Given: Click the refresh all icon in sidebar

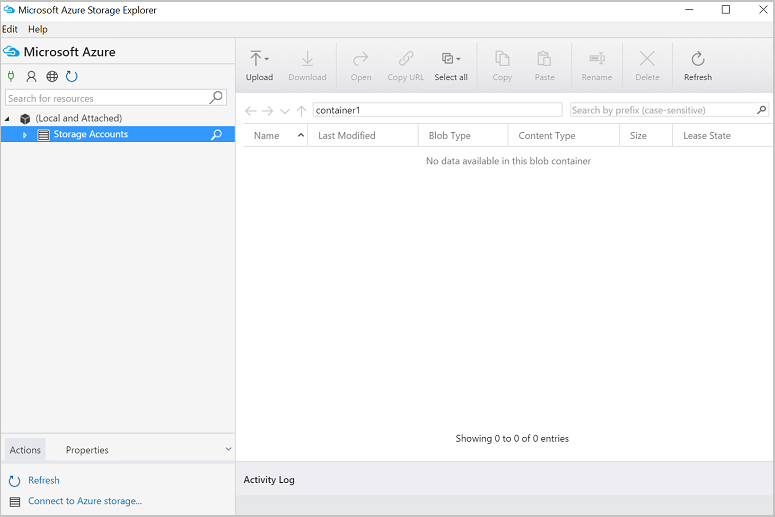Looking at the screenshot, I should coord(72,76).
